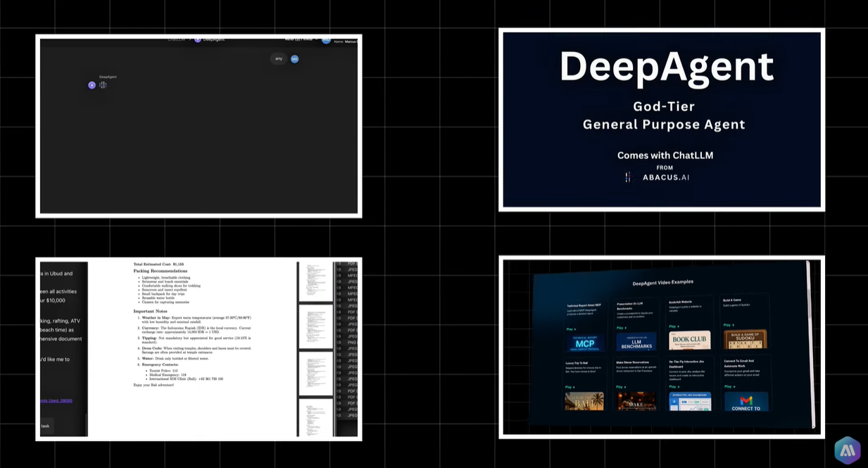Click the Abacus.AI logo on the title card

click(658, 177)
